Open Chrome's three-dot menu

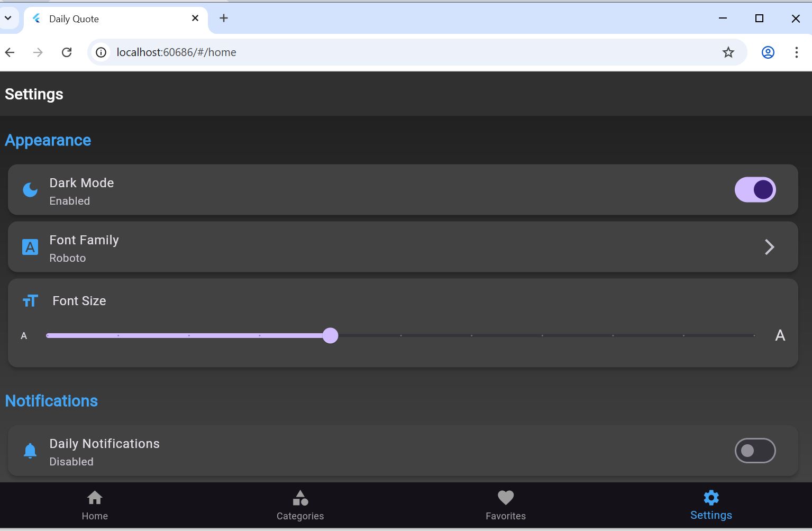(796, 52)
